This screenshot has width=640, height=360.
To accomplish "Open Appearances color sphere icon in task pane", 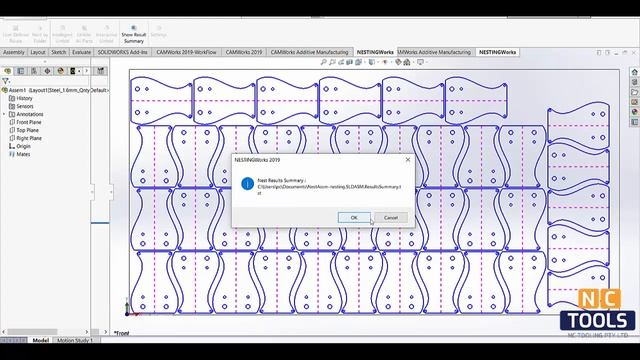I will [x=635, y=112].
